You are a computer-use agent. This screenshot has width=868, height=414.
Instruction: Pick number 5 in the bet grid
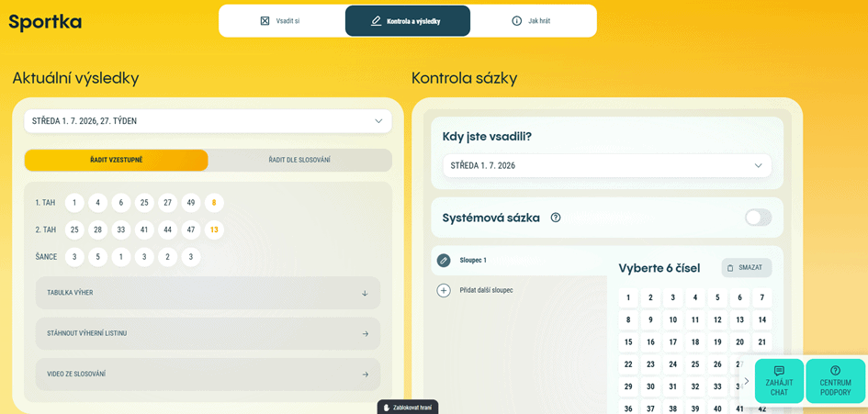[x=717, y=297]
